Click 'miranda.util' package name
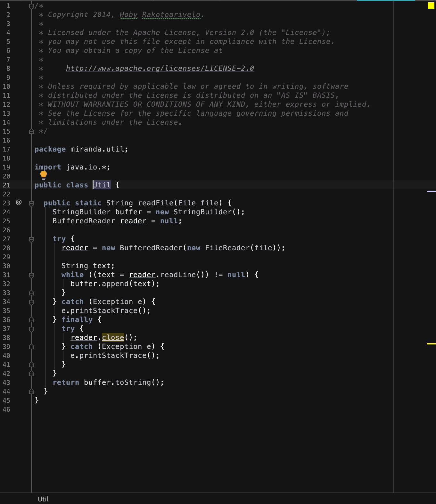 pos(97,149)
